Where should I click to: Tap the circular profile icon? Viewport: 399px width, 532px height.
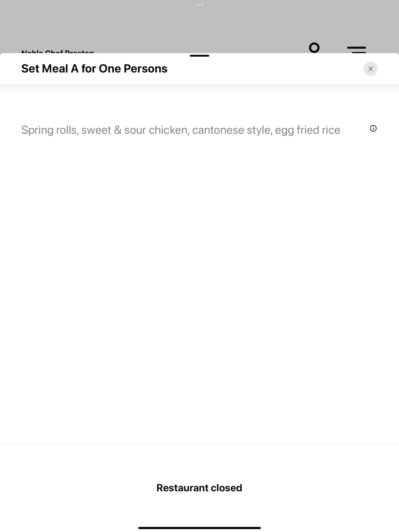[314, 48]
